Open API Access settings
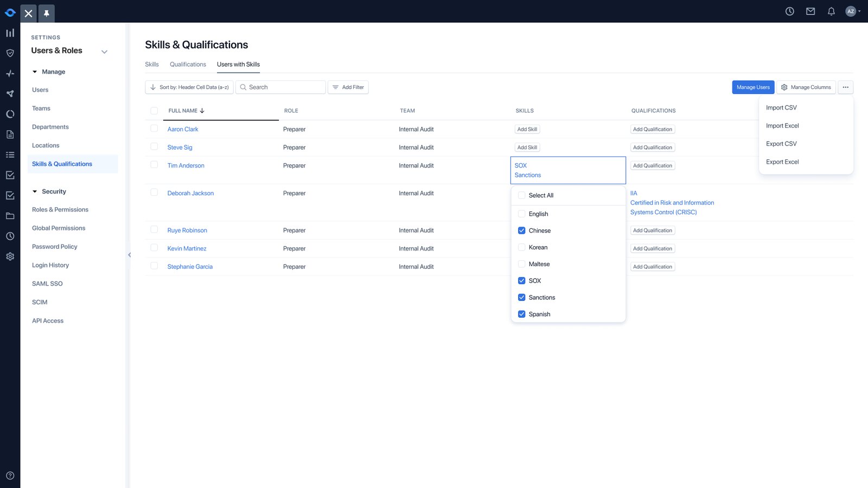The width and height of the screenshot is (868, 488). pyautogui.click(x=48, y=321)
